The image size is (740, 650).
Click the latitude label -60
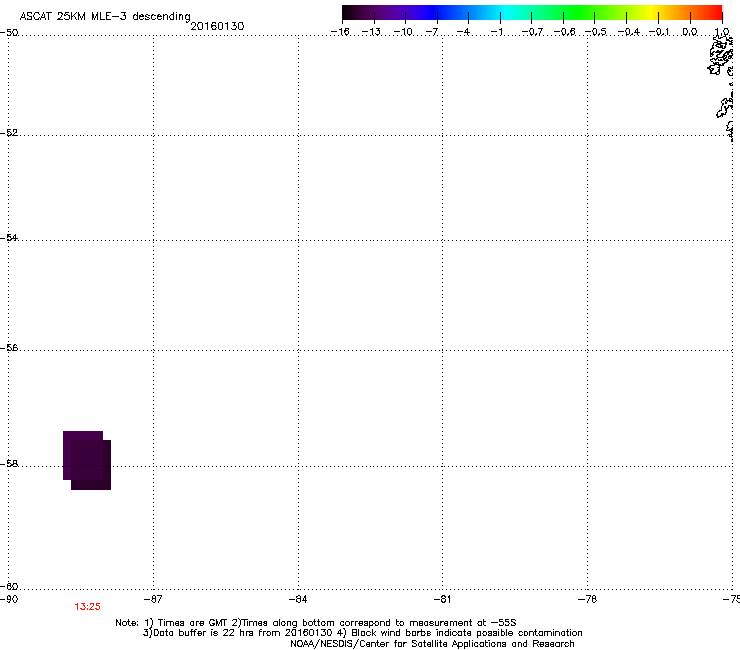9,586
